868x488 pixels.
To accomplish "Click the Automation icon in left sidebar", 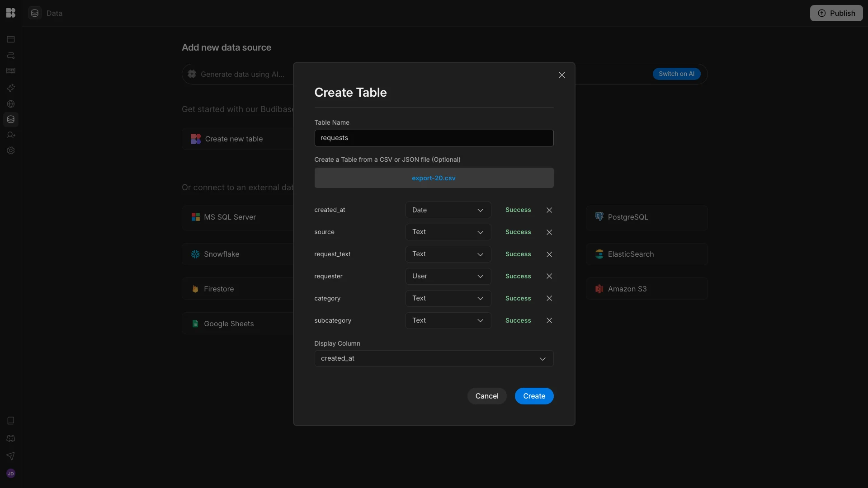I will (x=11, y=55).
